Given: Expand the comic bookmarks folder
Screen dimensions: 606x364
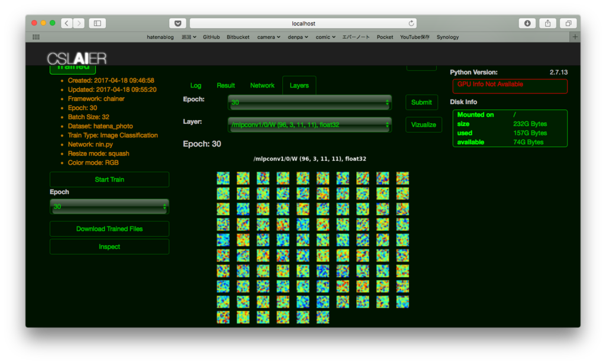Looking at the screenshot, I should point(325,37).
